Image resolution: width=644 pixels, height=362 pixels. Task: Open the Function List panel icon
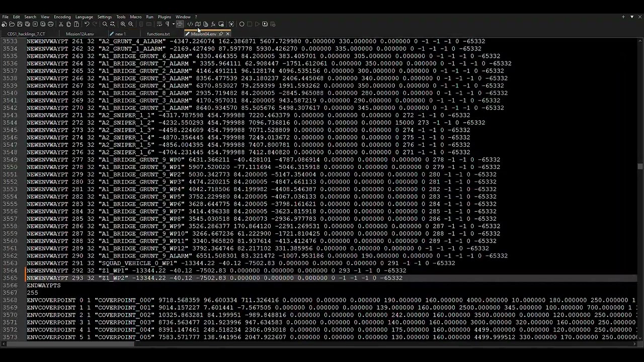point(213,24)
